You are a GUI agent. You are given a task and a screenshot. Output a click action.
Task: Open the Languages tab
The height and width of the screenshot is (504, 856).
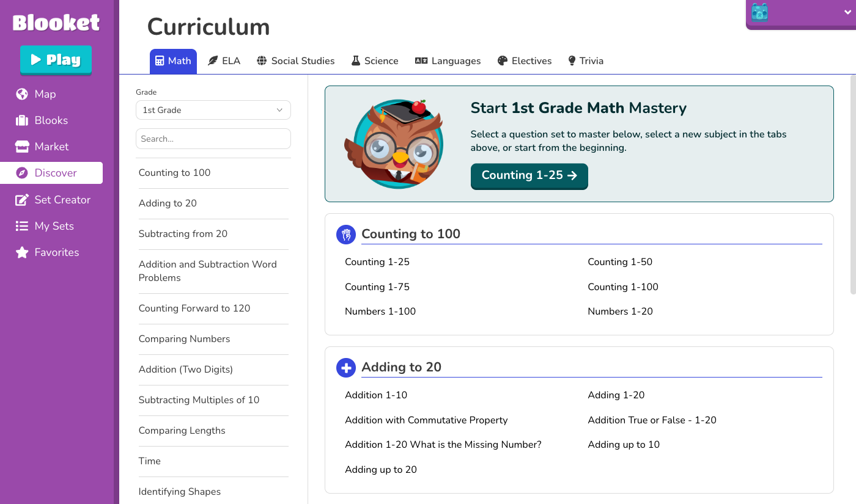click(448, 61)
